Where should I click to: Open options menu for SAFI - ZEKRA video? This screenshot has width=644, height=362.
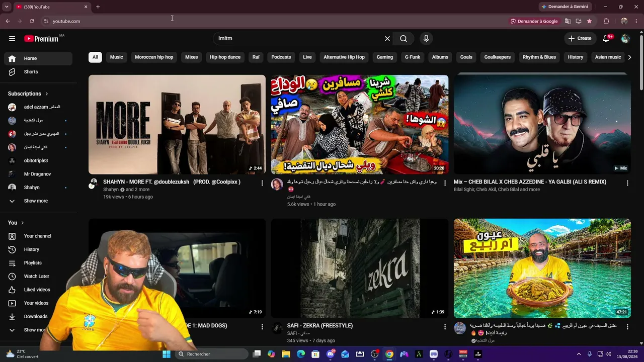(x=445, y=327)
